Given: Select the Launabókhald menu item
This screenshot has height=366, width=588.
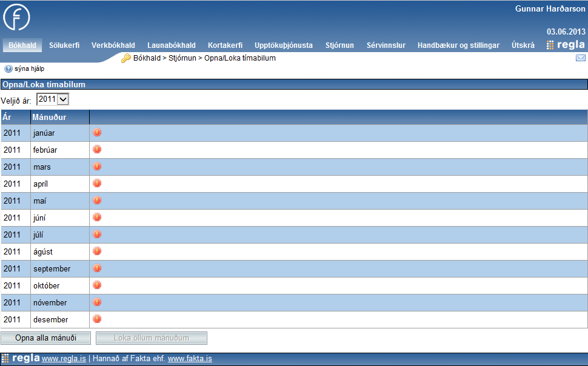Looking at the screenshot, I should (x=171, y=45).
